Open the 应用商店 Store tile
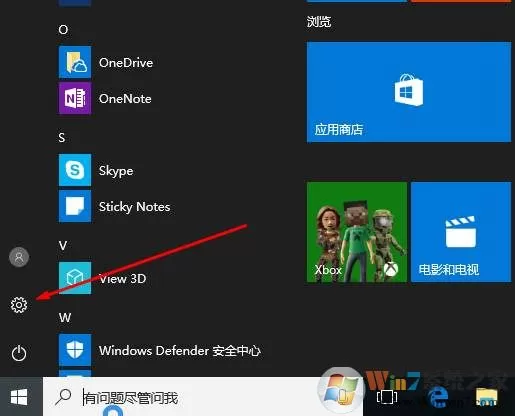Screen dimensions: 515x416 click(x=409, y=92)
